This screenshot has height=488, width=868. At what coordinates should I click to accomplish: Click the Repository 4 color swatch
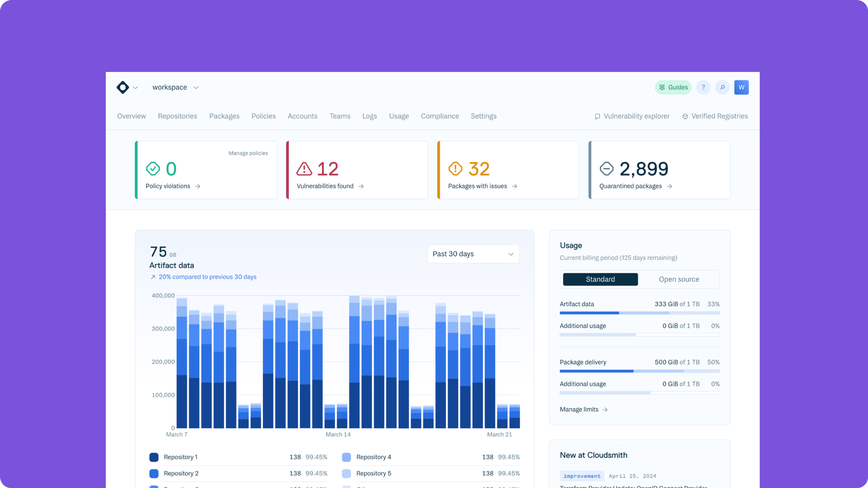coord(346,457)
